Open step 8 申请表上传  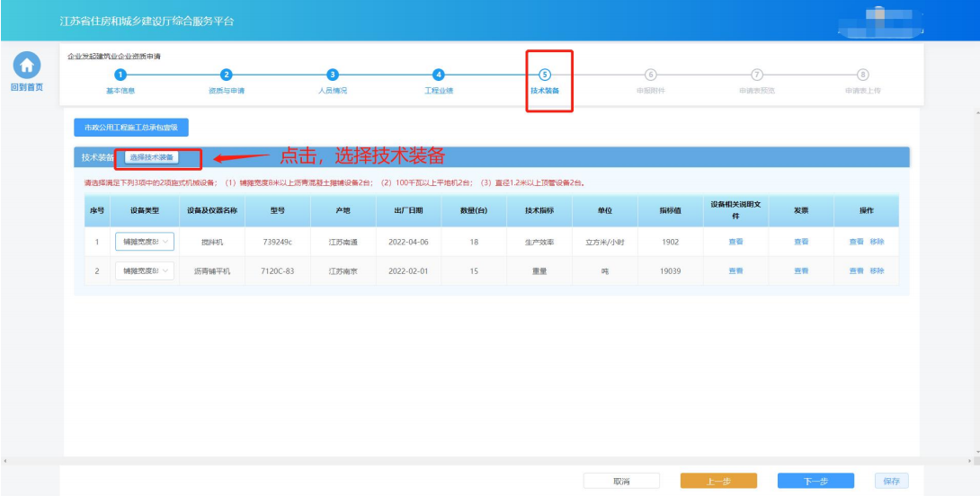tap(863, 75)
